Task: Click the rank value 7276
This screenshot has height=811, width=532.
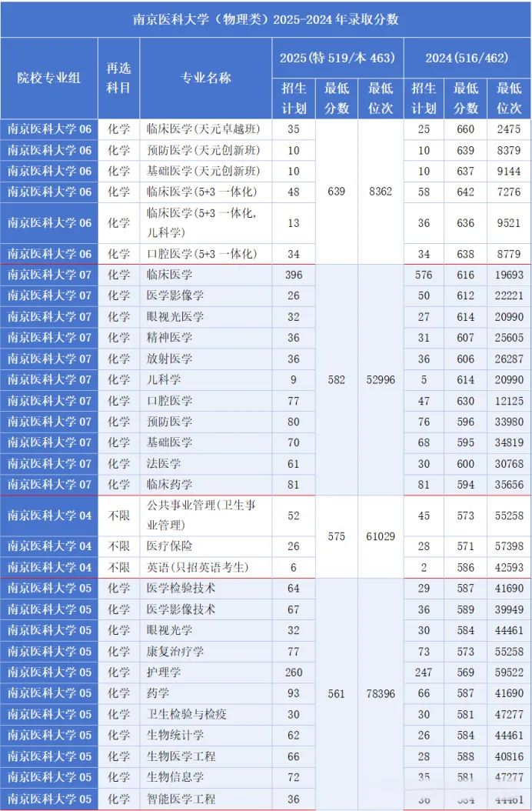Action: coord(509,192)
